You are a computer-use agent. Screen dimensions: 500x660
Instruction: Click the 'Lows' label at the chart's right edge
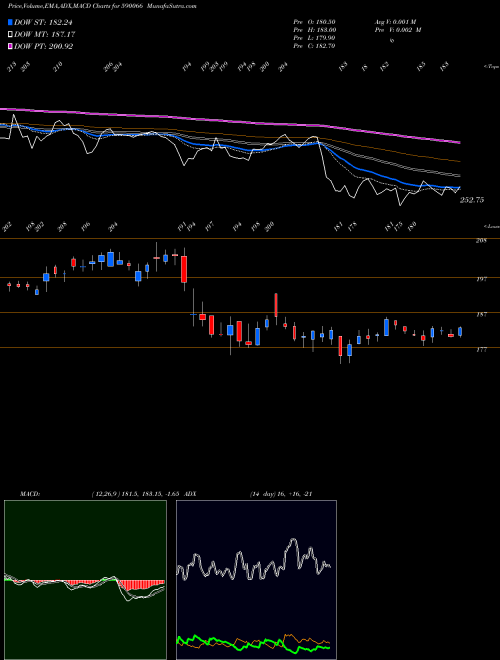coord(491,226)
